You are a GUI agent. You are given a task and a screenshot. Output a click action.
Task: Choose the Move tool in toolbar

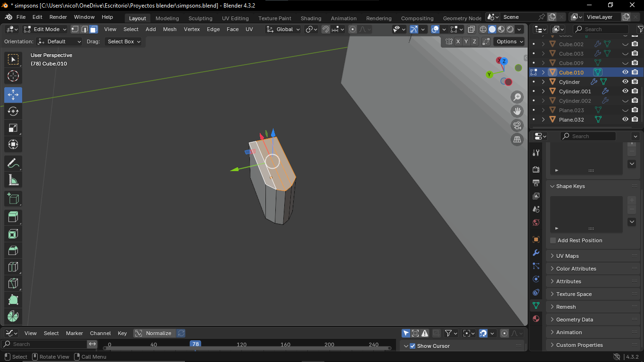click(13, 95)
